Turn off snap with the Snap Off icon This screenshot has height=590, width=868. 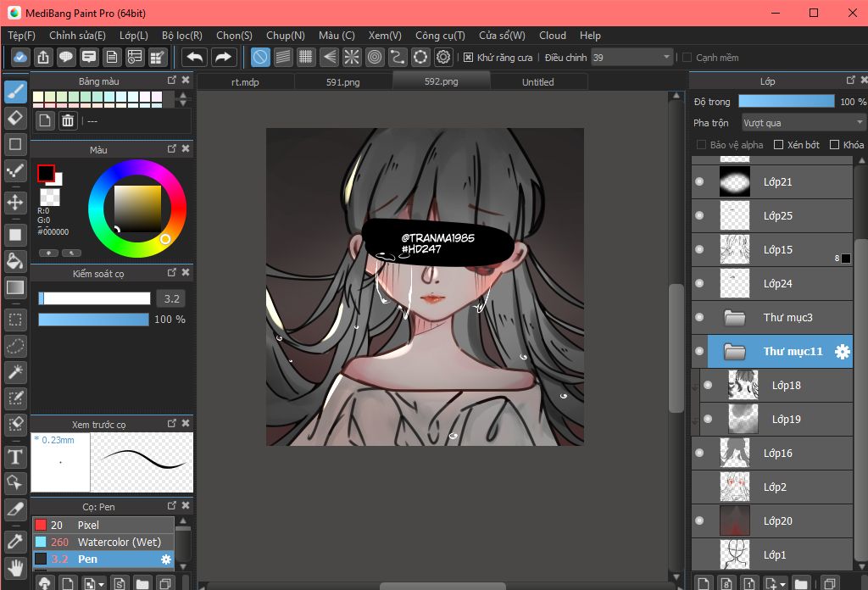pyautogui.click(x=260, y=57)
